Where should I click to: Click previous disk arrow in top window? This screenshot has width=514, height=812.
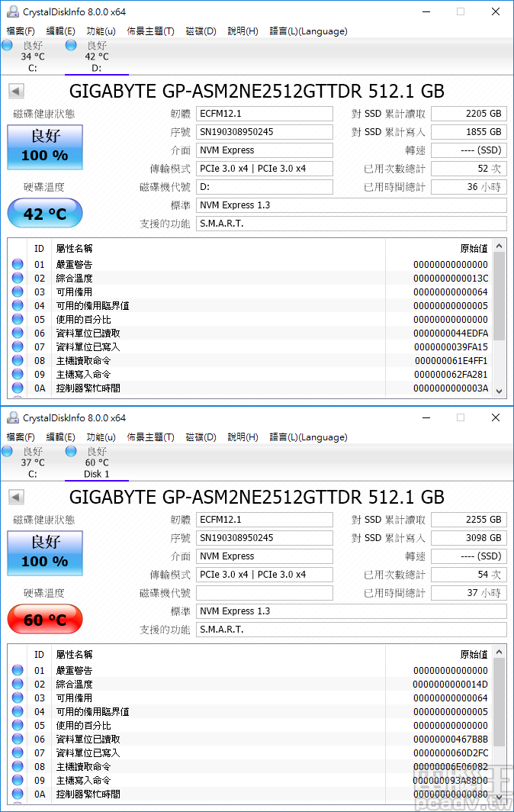(16, 92)
